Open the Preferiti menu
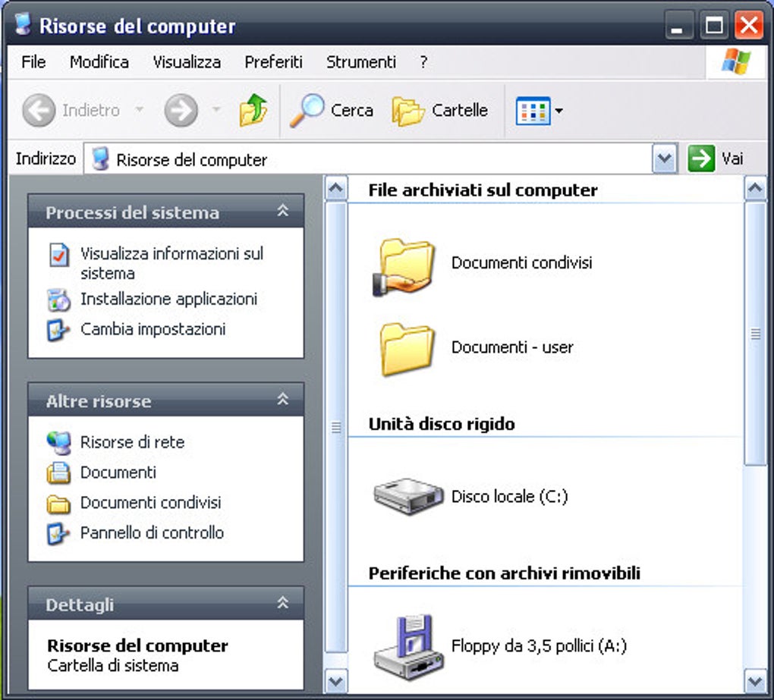The image size is (774, 700). [273, 61]
